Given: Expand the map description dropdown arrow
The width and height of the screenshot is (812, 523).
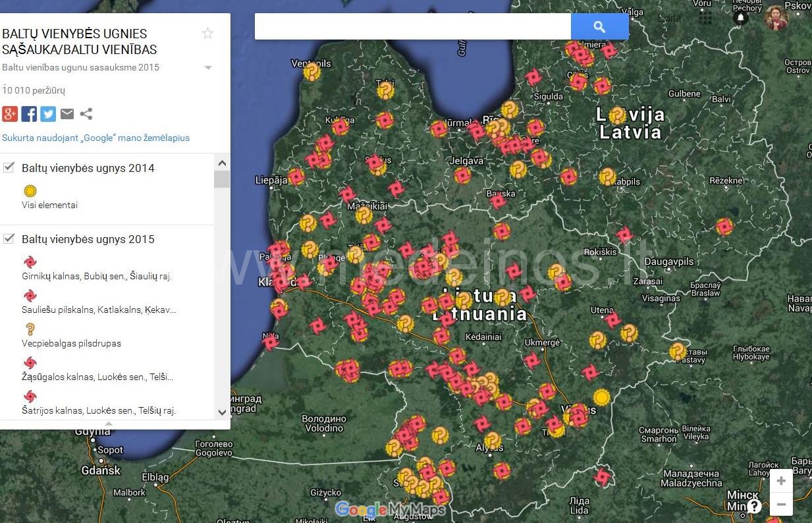Looking at the screenshot, I should pyautogui.click(x=208, y=68).
